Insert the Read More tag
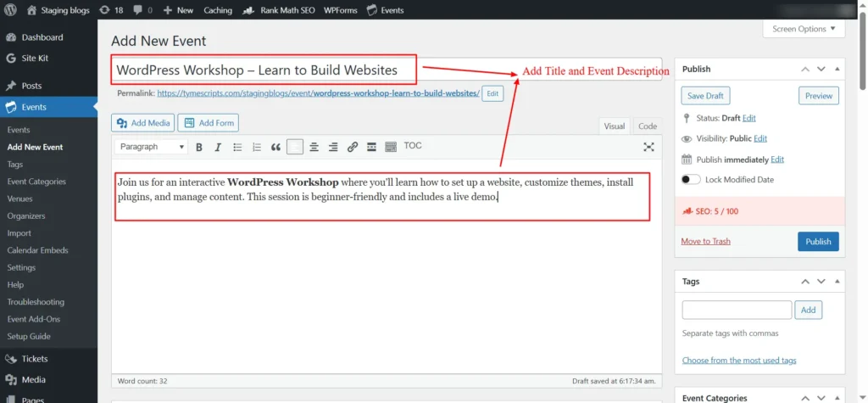The width and height of the screenshot is (868, 403). pyautogui.click(x=371, y=147)
